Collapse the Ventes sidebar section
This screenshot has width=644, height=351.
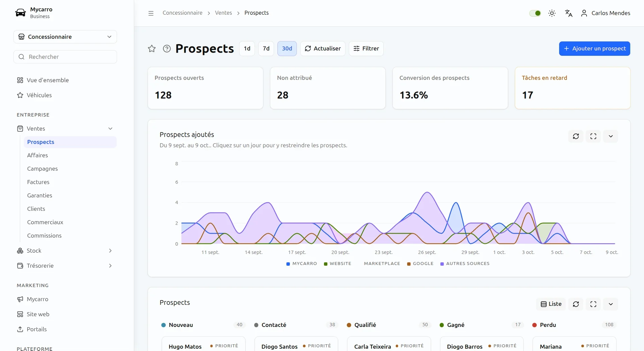(x=65, y=128)
